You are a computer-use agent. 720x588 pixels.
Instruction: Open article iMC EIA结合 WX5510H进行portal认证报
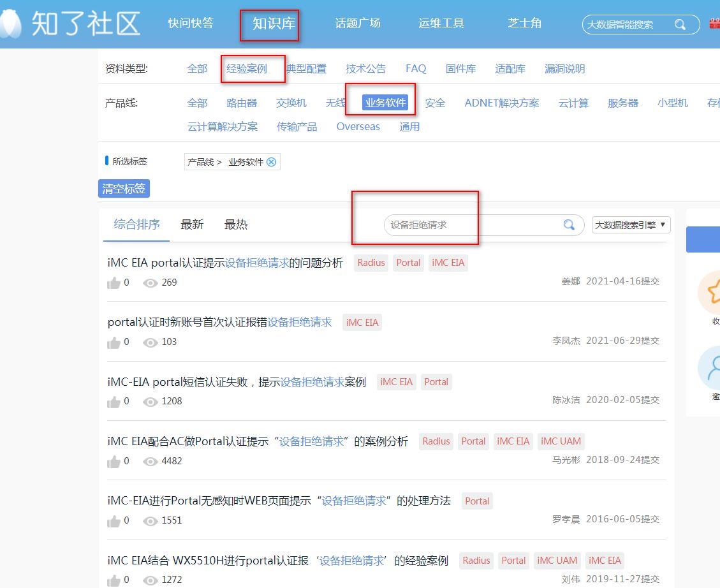(278, 561)
